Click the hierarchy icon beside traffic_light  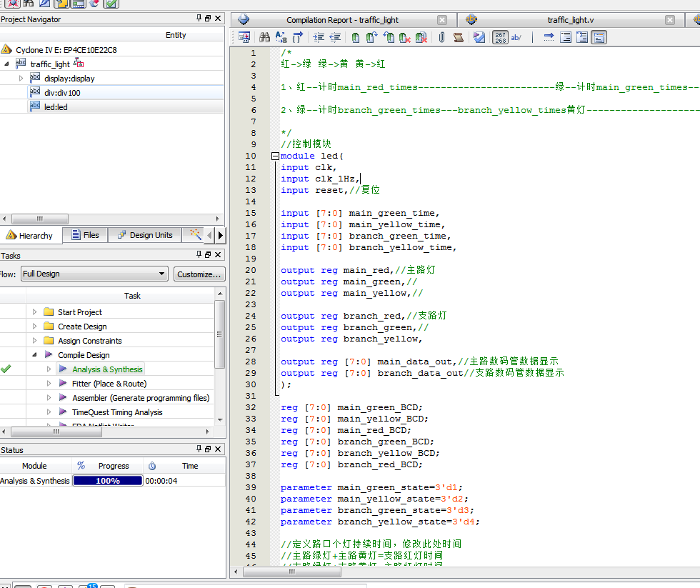coord(79,62)
